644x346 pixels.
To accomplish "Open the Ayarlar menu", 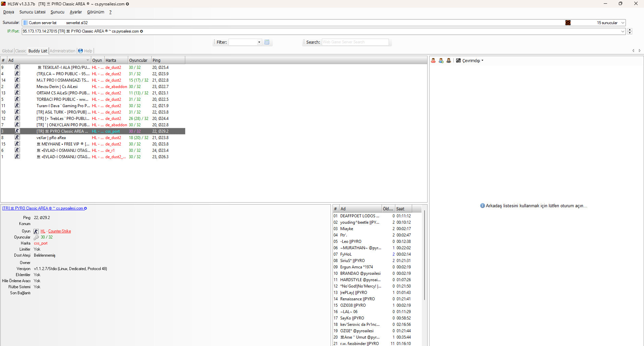I will pos(76,12).
